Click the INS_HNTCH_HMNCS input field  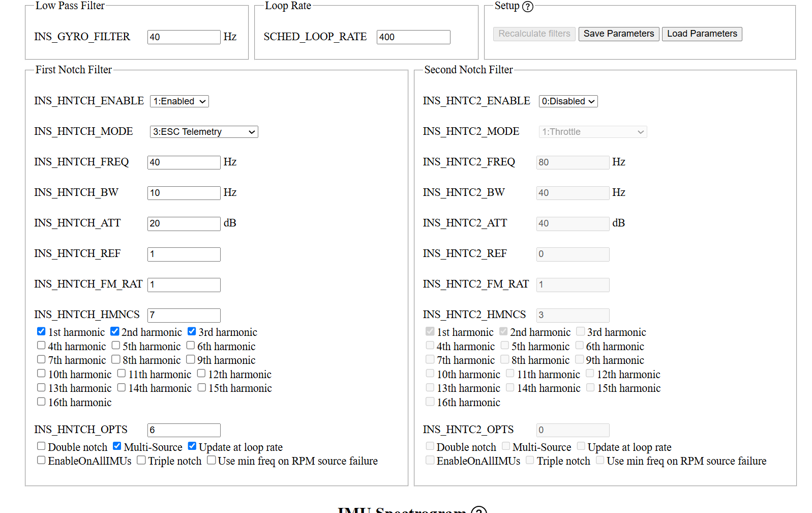click(x=184, y=315)
